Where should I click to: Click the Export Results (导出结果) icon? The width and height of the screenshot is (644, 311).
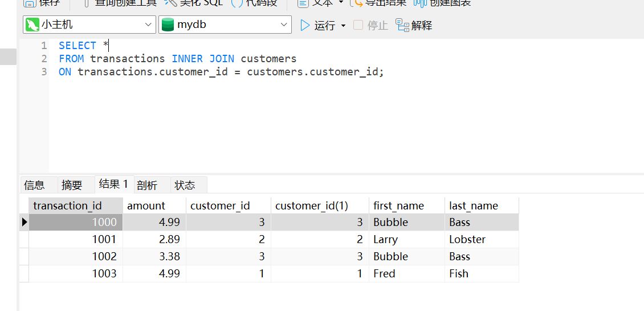coord(357,3)
